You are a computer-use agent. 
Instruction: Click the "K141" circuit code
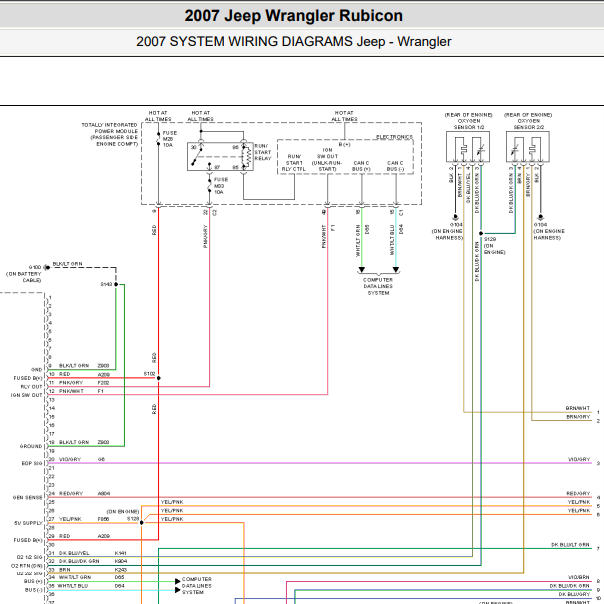pyautogui.click(x=121, y=553)
